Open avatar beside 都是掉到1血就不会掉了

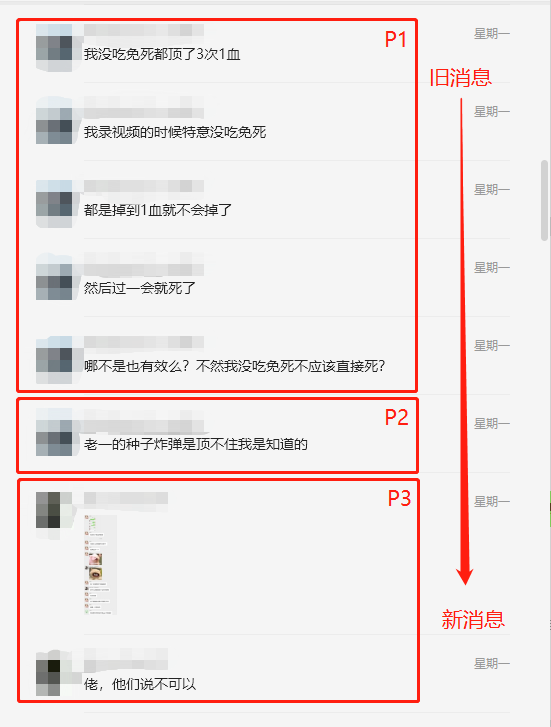click(x=54, y=204)
